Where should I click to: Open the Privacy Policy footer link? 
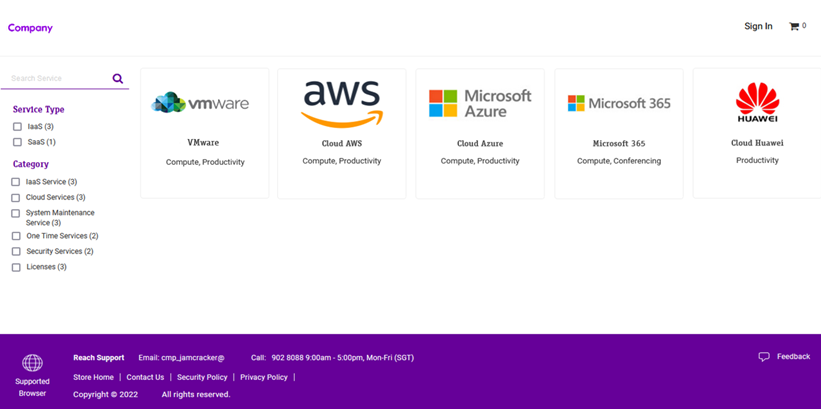click(x=264, y=377)
